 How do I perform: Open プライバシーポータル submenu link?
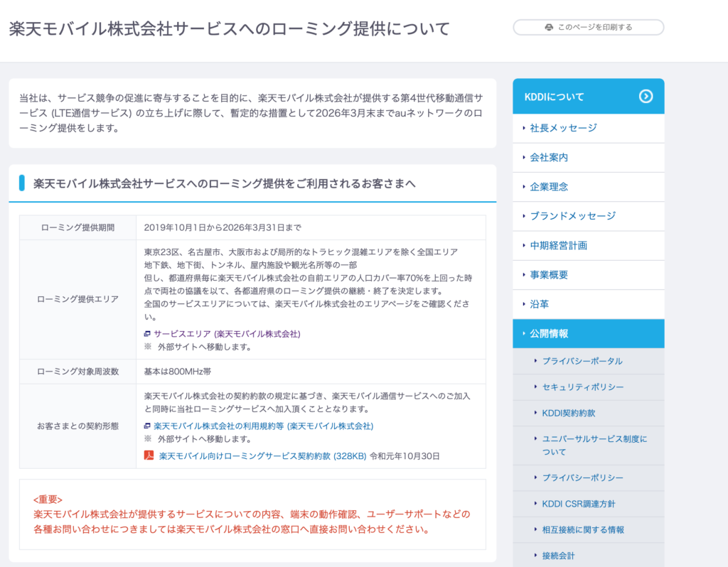(588, 361)
